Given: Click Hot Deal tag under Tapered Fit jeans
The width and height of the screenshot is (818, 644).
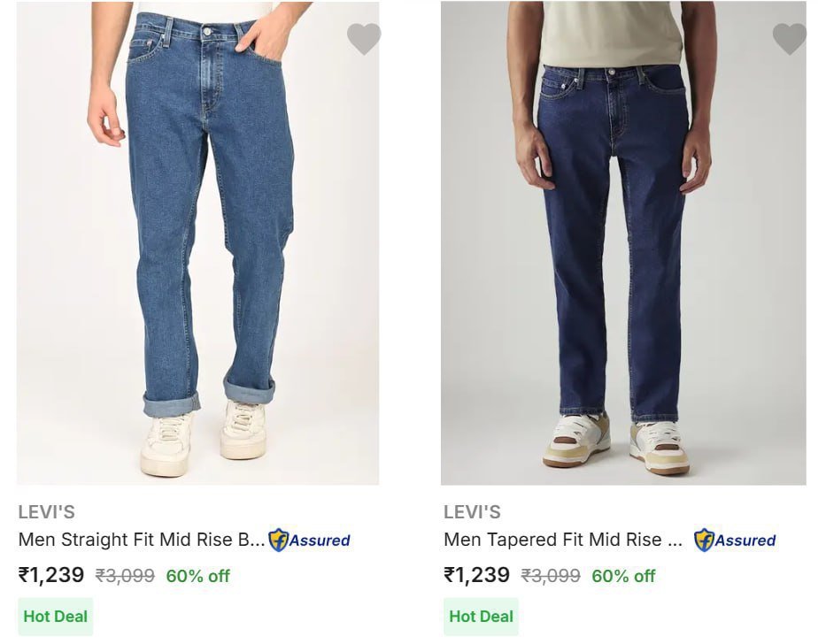Looking at the screenshot, I should click(482, 617).
